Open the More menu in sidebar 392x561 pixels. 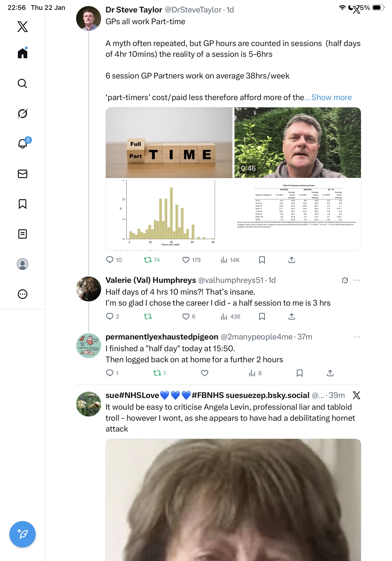point(23,294)
